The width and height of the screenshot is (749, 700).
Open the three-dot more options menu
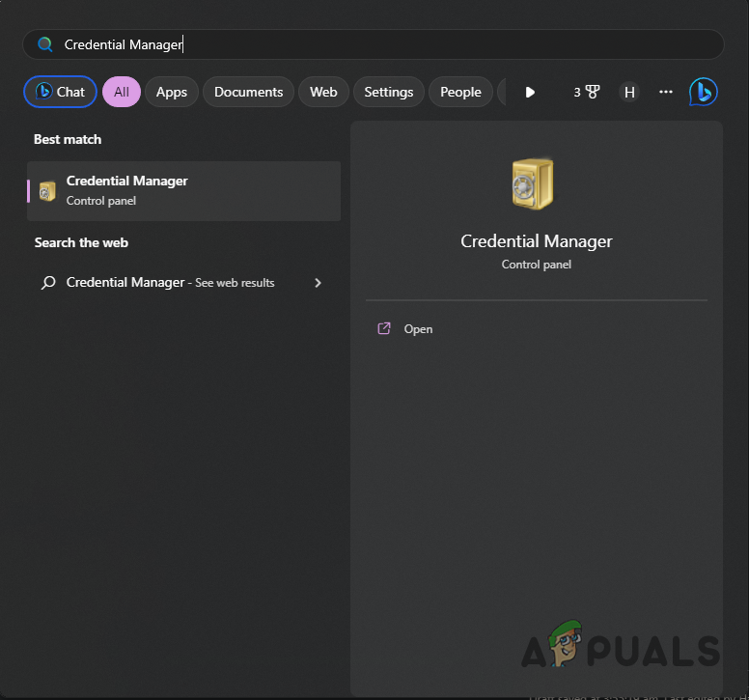coord(666,92)
